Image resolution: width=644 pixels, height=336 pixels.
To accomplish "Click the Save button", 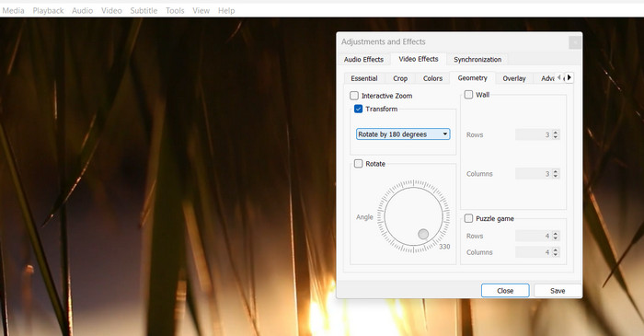I will [558, 291].
